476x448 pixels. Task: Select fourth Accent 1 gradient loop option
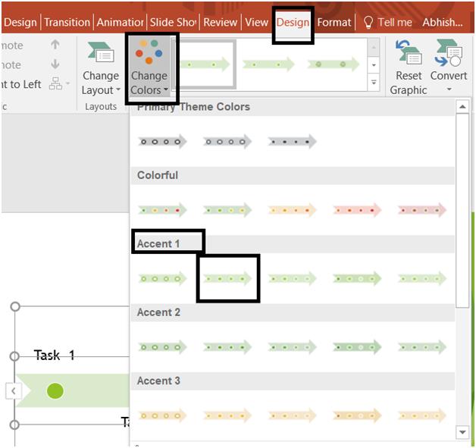pyautogui.click(x=357, y=279)
